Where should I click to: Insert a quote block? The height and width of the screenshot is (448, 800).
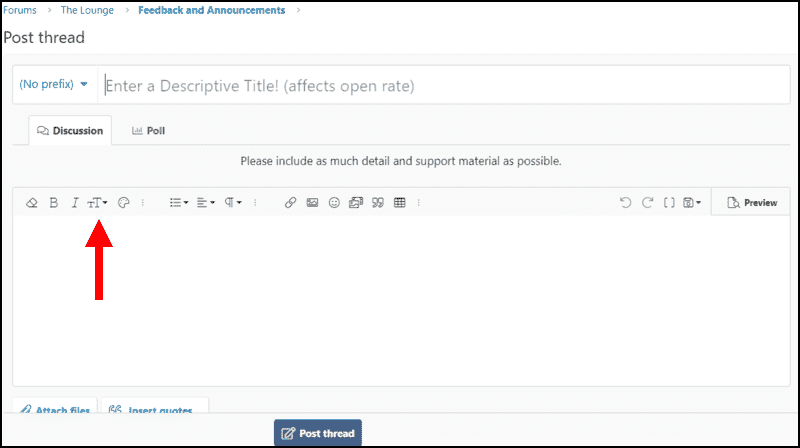(x=378, y=203)
